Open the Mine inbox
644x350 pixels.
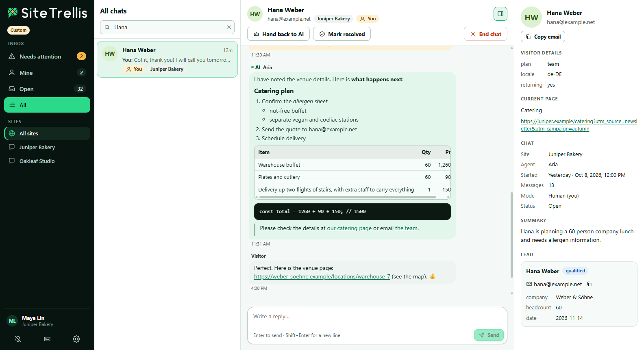point(47,73)
